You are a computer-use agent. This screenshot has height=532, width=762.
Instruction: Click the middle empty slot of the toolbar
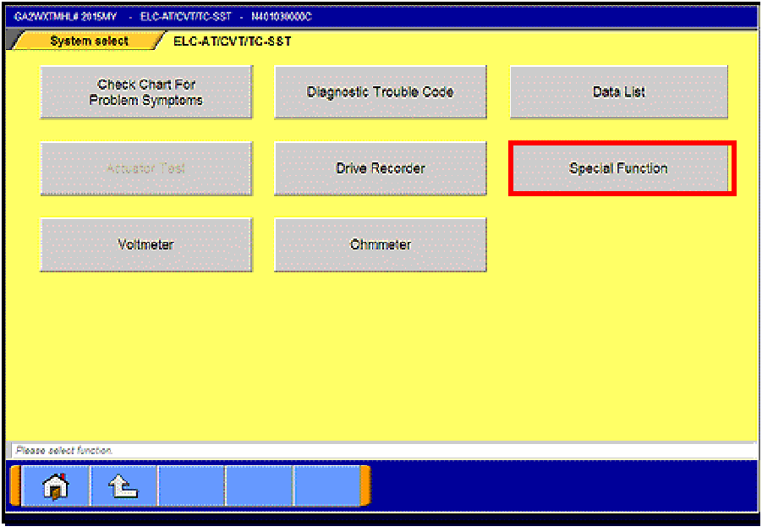coord(259,485)
